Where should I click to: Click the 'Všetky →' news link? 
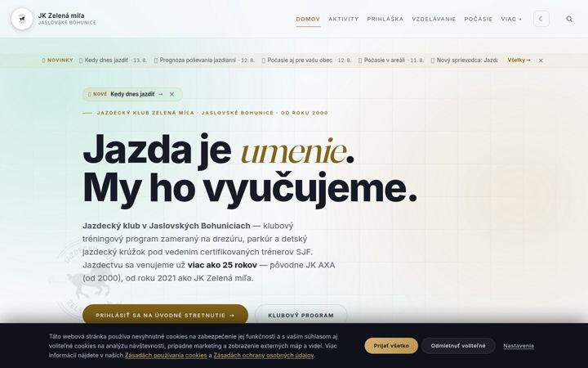click(x=519, y=60)
